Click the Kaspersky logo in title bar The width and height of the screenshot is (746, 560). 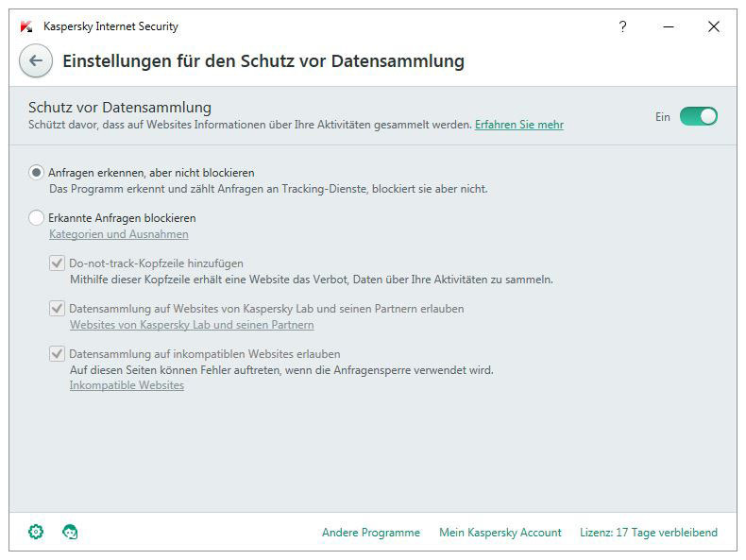click(26, 26)
